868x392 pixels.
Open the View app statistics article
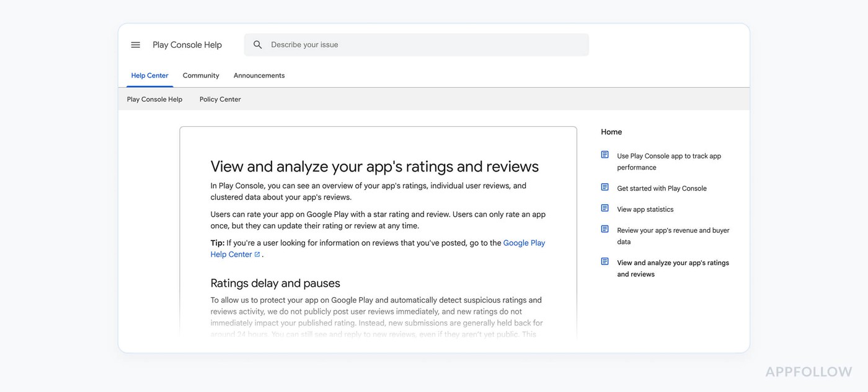(645, 209)
